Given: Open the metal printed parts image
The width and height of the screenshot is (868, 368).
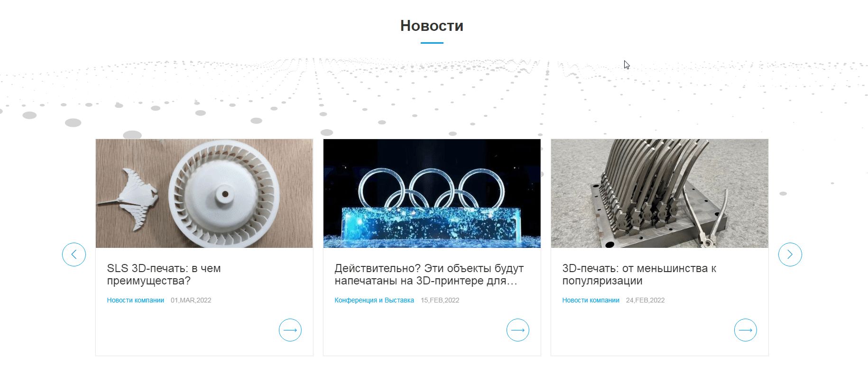Looking at the screenshot, I should point(659,193).
